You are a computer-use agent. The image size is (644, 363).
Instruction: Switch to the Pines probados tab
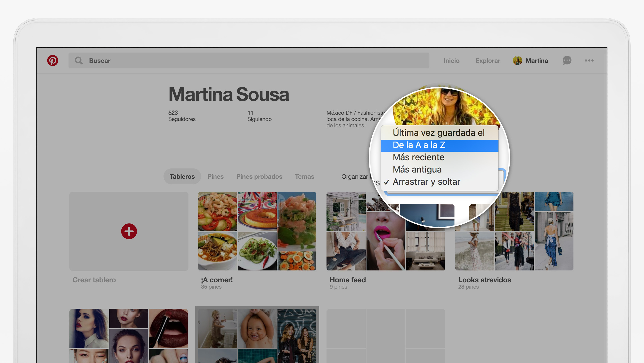(x=259, y=176)
